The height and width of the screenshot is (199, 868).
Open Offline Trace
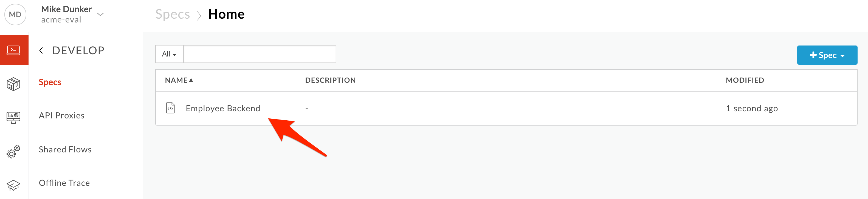pos(64,183)
